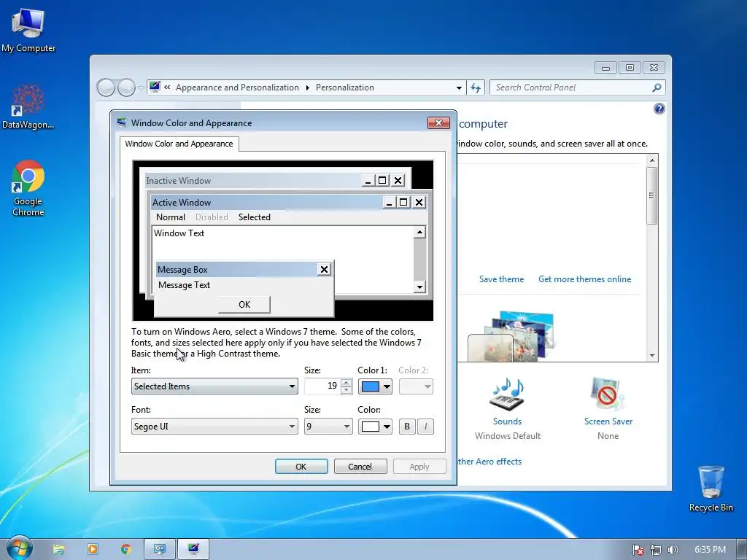
Task: Click the Save theme link
Action: (x=501, y=279)
